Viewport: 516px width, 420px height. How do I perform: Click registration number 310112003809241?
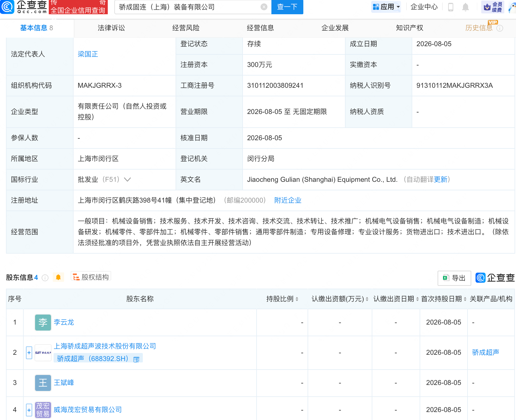pyautogui.click(x=275, y=85)
